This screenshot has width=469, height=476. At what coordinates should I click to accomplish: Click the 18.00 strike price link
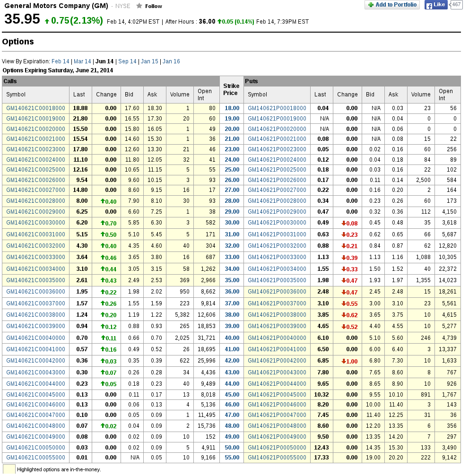232,108
